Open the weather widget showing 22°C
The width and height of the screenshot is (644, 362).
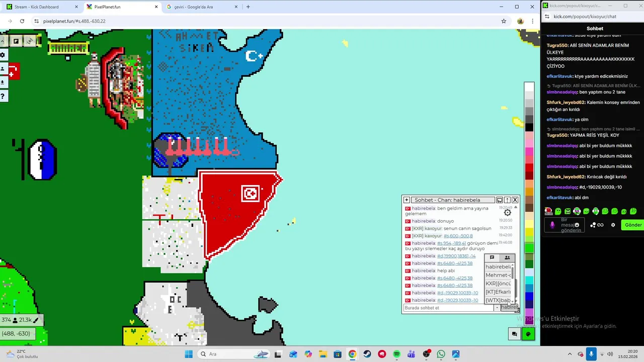tap(21, 354)
